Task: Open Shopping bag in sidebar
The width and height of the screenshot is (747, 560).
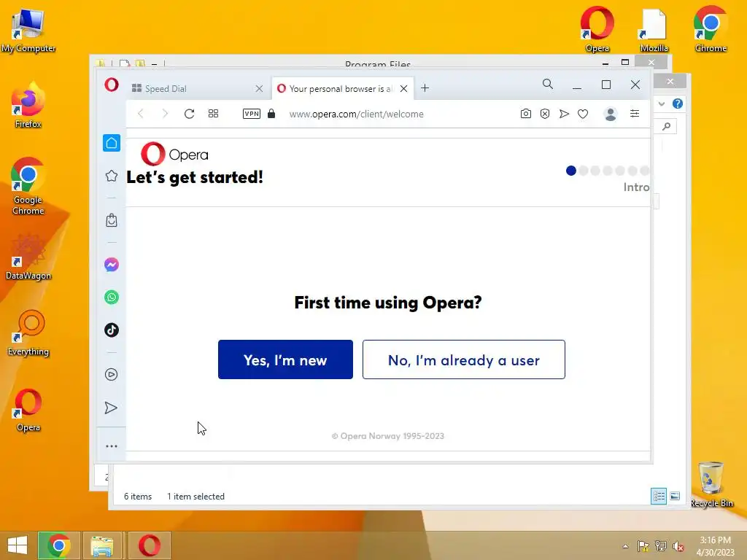Action: (112, 220)
